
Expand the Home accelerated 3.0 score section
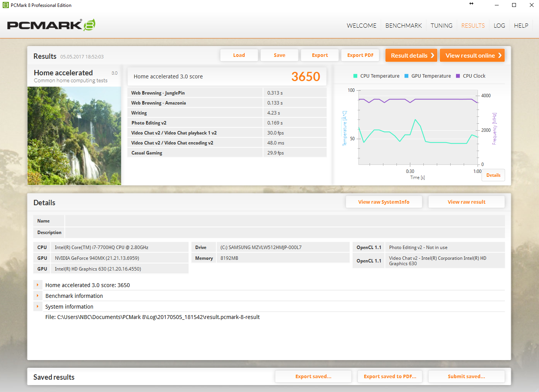tap(38, 285)
